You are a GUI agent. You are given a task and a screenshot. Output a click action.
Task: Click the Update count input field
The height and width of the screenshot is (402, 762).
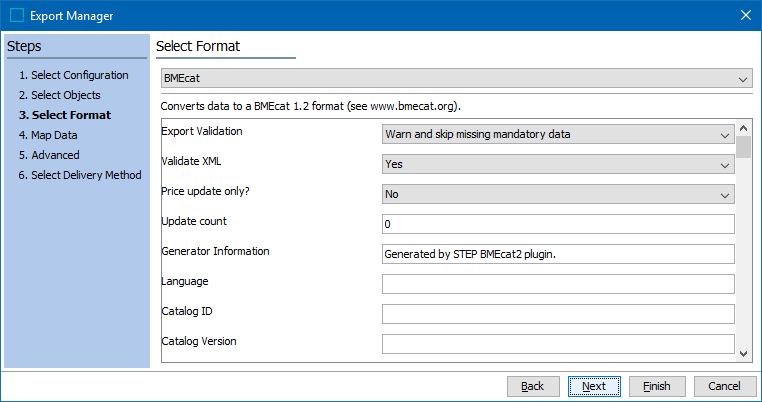[558, 224]
